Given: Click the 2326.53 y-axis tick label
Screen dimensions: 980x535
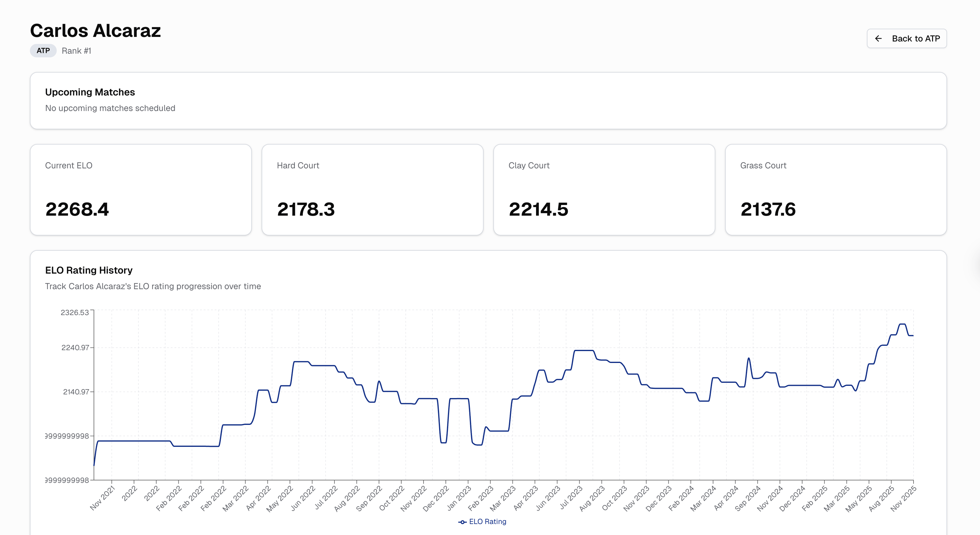Looking at the screenshot, I should click(75, 312).
